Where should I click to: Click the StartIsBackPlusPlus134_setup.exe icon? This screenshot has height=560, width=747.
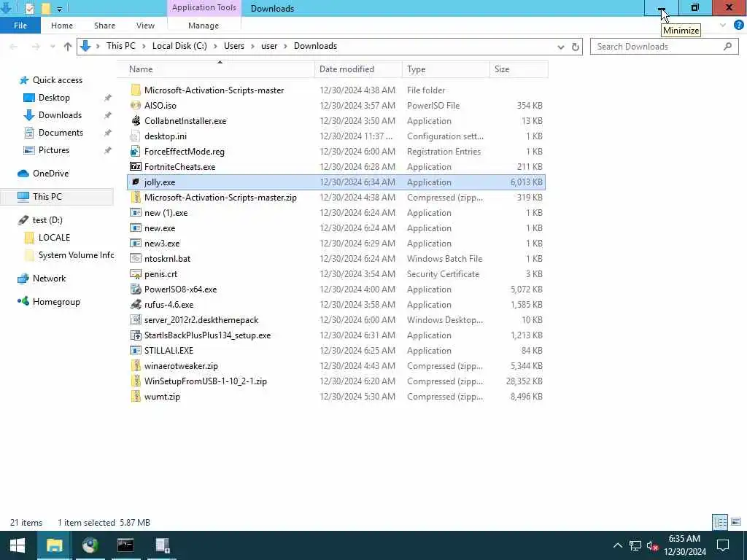136,335
